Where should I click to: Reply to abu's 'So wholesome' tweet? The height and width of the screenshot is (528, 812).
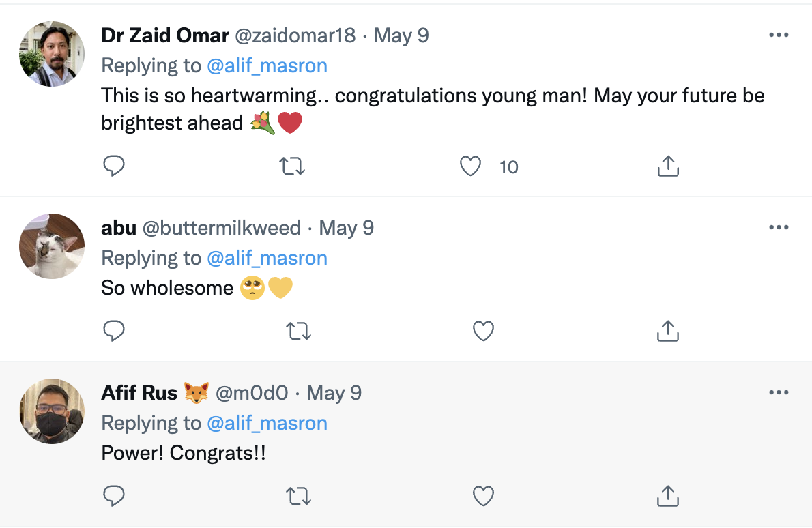pos(113,331)
